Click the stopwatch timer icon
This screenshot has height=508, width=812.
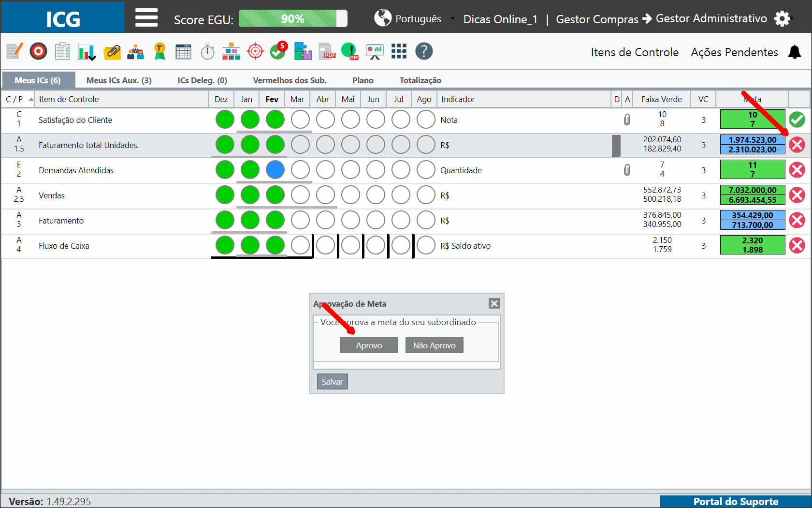[207, 51]
